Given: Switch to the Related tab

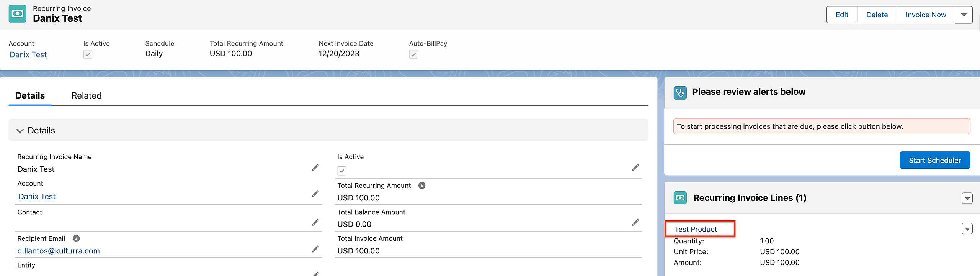Looking at the screenshot, I should pos(87,95).
